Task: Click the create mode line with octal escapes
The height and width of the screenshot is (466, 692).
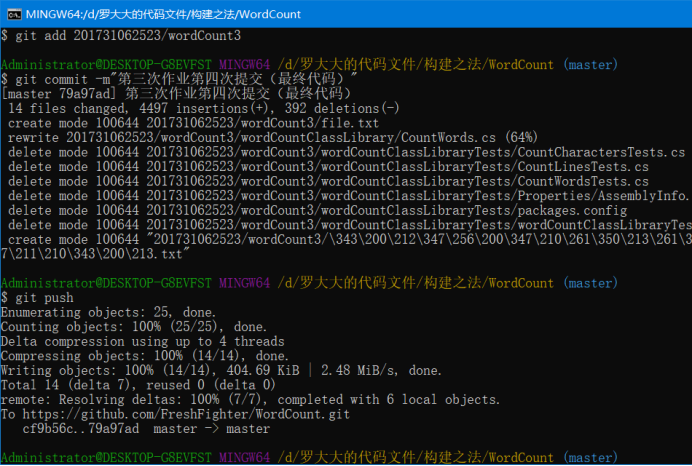Action: [x=350, y=240]
